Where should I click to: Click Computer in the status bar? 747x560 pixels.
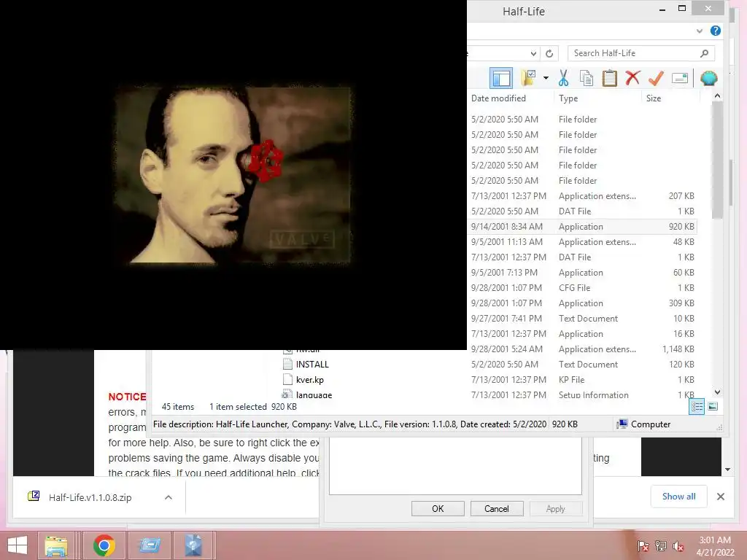pos(643,424)
